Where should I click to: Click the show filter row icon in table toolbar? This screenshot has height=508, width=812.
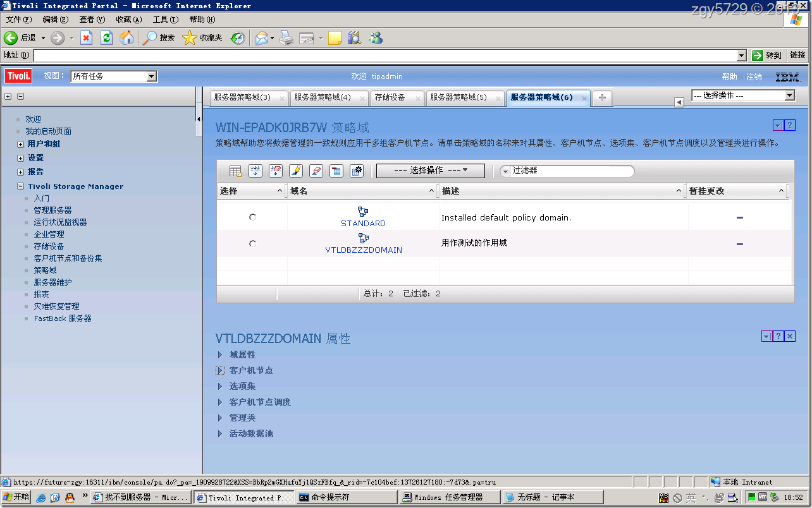click(x=336, y=171)
